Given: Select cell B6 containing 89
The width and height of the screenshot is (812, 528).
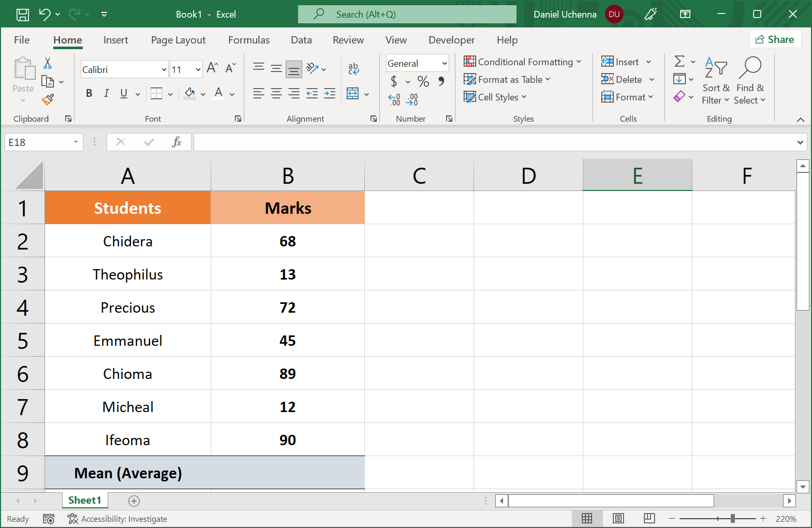Looking at the screenshot, I should click(287, 373).
